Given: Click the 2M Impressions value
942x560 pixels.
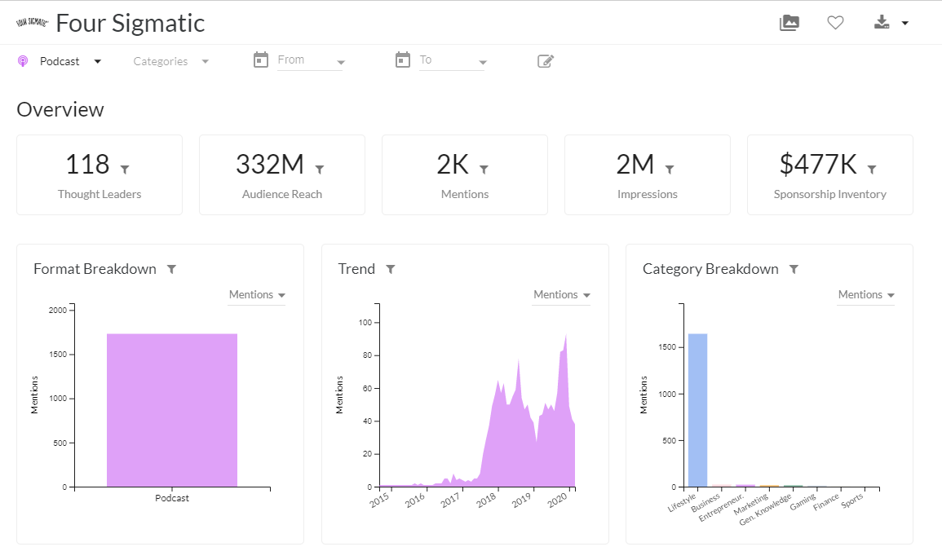Looking at the screenshot, I should [x=635, y=165].
